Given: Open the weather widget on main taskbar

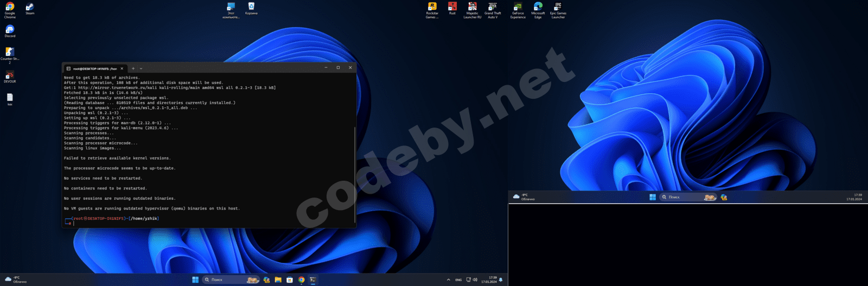Looking at the screenshot, I should coord(15,279).
